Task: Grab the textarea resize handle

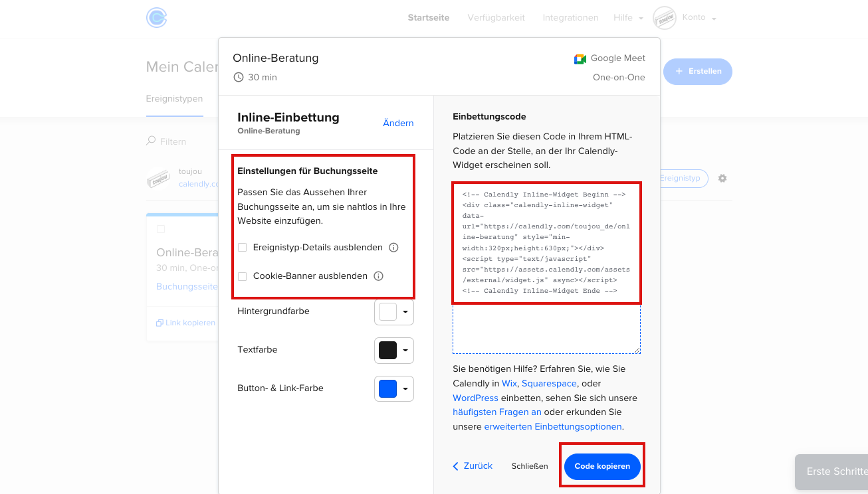Action: [x=637, y=350]
